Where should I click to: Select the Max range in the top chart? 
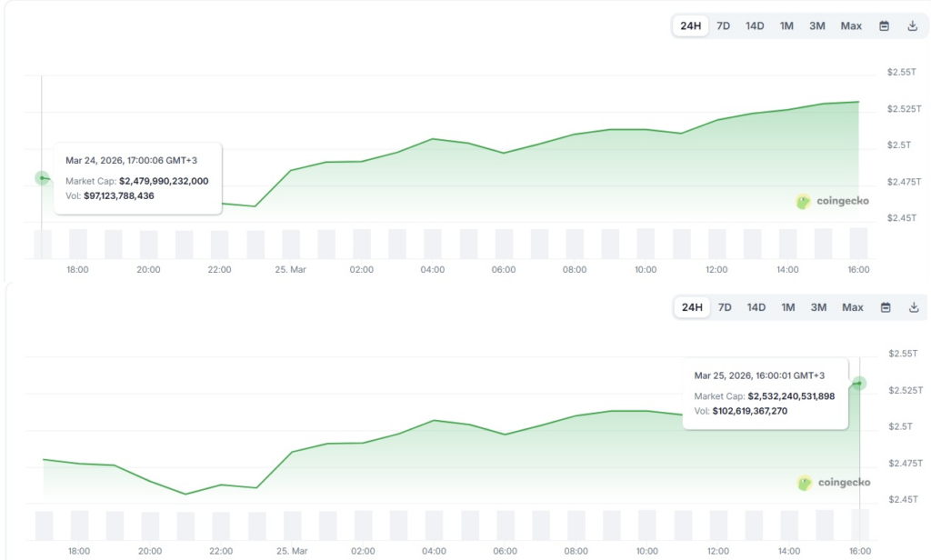(851, 25)
